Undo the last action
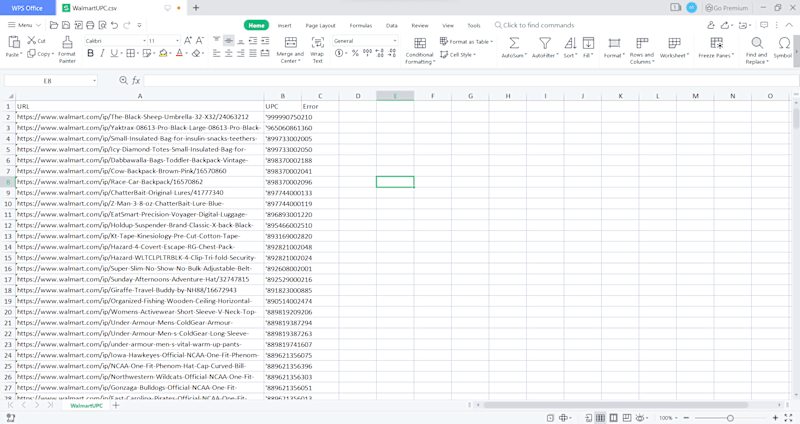 click(114, 25)
